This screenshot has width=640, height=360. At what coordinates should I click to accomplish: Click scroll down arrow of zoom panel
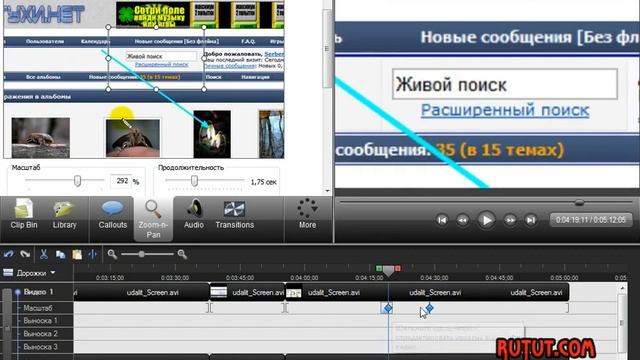point(327,191)
